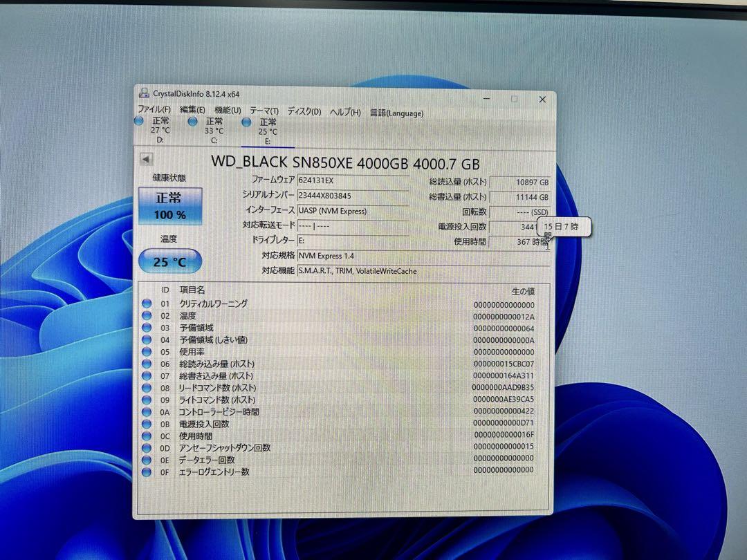Click the status icon for 0B 電源投入回数
The width and height of the screenshot is (747, 560).
(147, 424)
